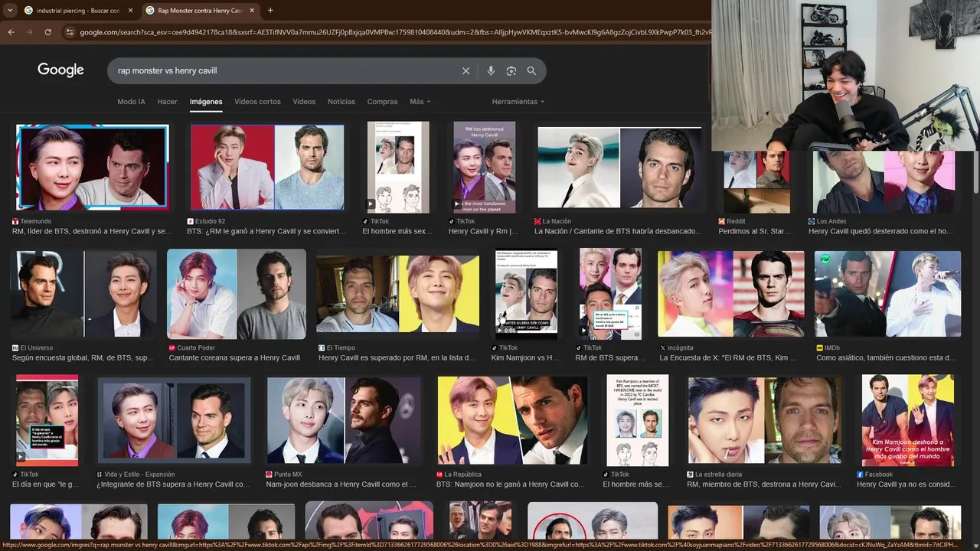This screenshot has height=551, width=980.
Task: Open Vida y Estilo Expansión thumbnail
Action: [x=174, y=420]
